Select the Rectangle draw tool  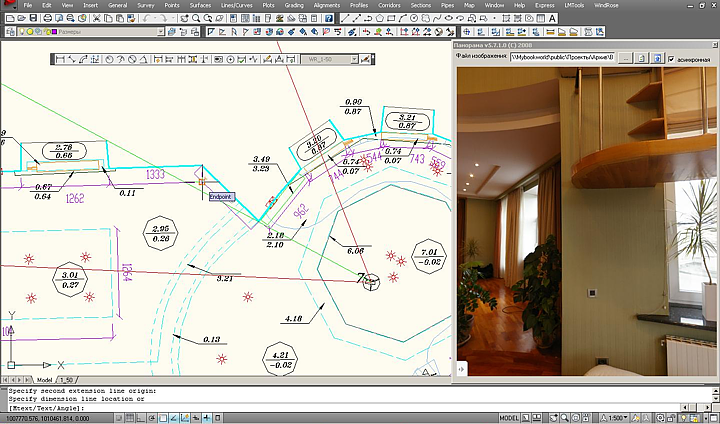391,18
